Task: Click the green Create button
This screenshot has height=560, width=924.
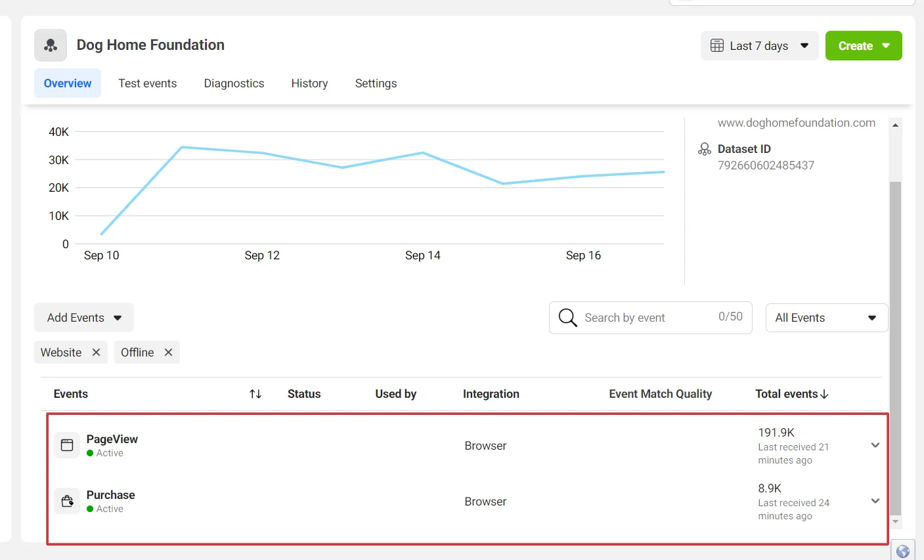Action: click(863, 46)
